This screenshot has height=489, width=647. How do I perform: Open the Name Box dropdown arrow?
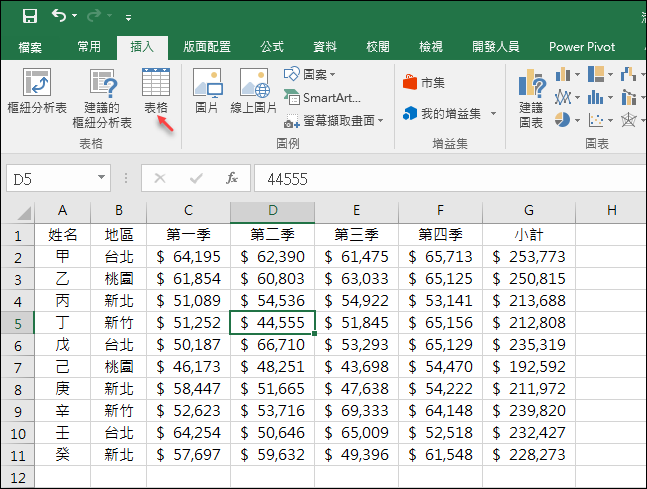101,178
